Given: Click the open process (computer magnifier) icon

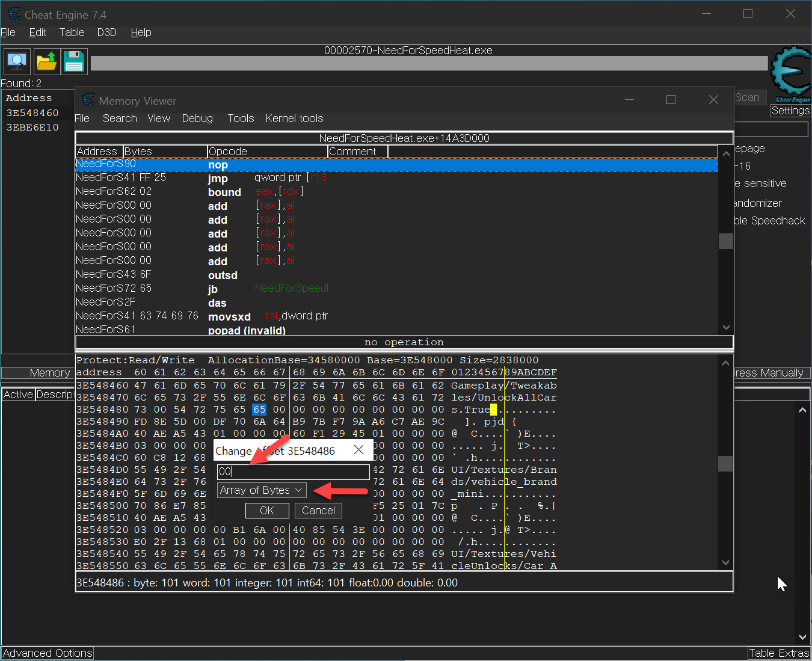Looking at the screenshot, I should [17, 61].
